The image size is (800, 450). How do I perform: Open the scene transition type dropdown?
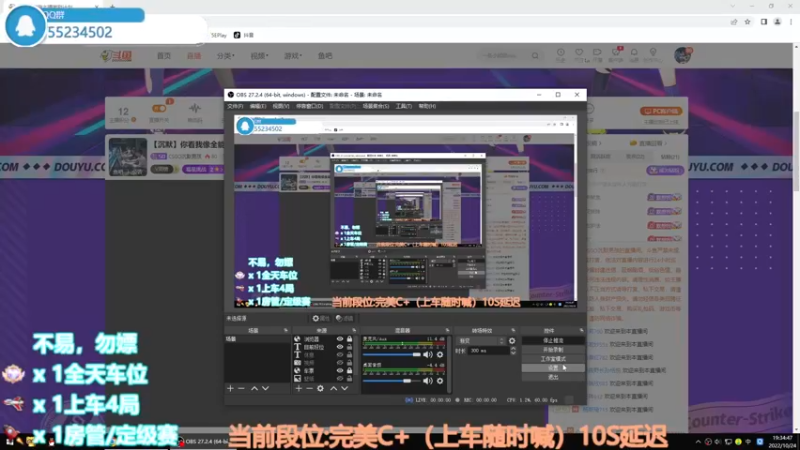(482, 341)
